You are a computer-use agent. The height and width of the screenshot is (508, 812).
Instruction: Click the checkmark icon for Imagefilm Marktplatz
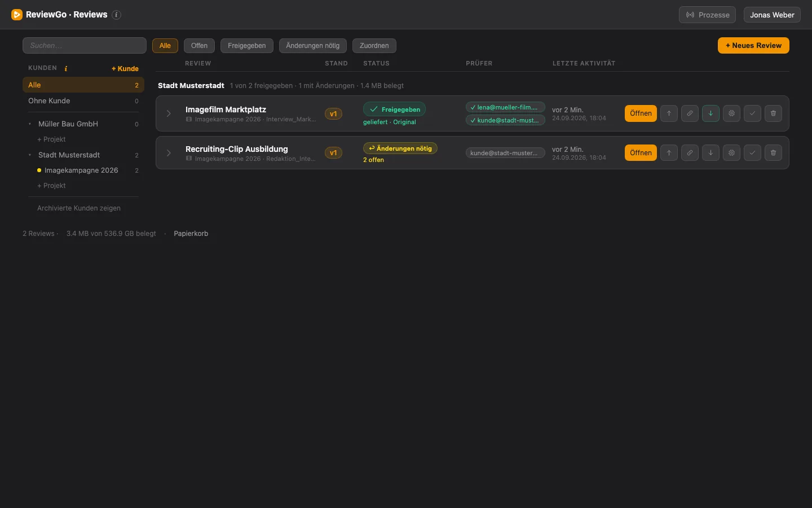click(x=752, y=113)
